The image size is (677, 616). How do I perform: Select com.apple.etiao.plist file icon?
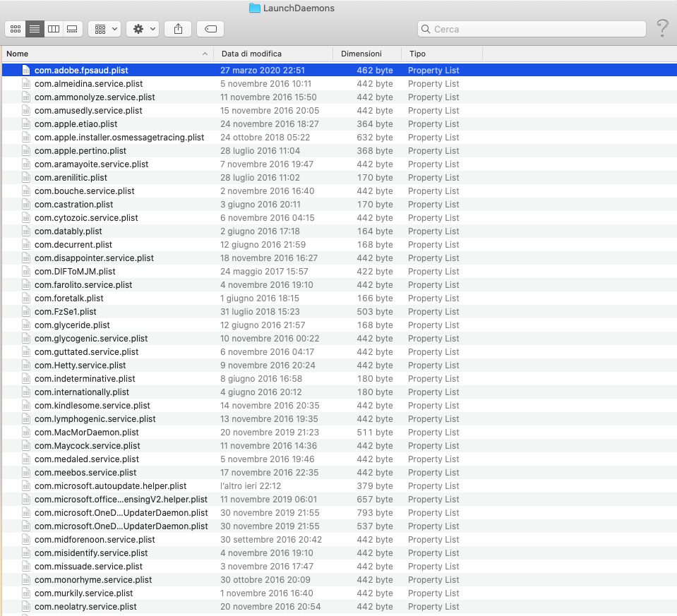point(26,123)
